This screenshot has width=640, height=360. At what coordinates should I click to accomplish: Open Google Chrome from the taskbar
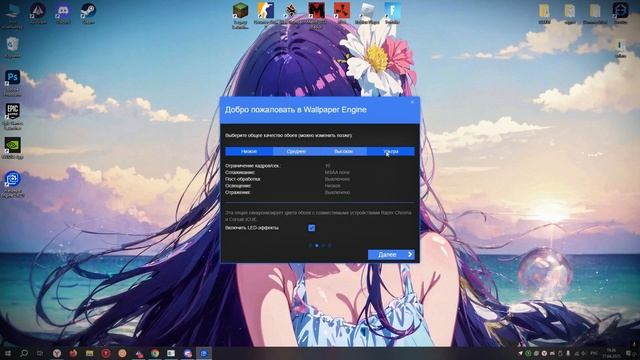point(155,353)
